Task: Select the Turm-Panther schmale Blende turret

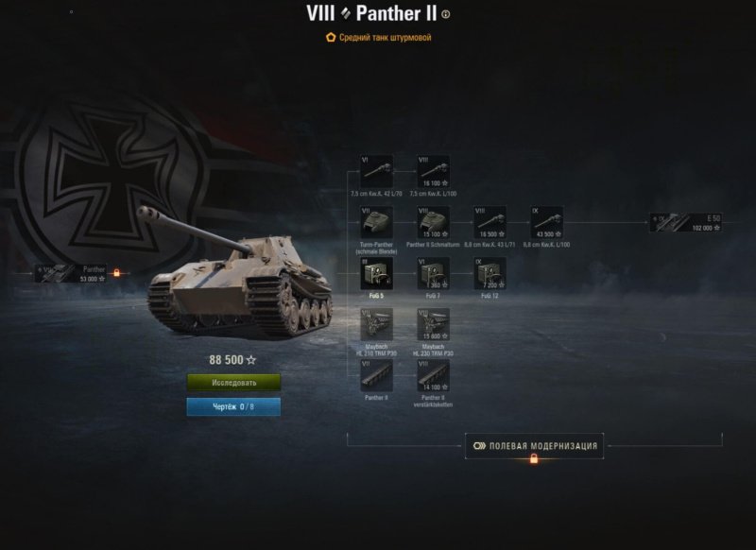Action: (376, 222)
